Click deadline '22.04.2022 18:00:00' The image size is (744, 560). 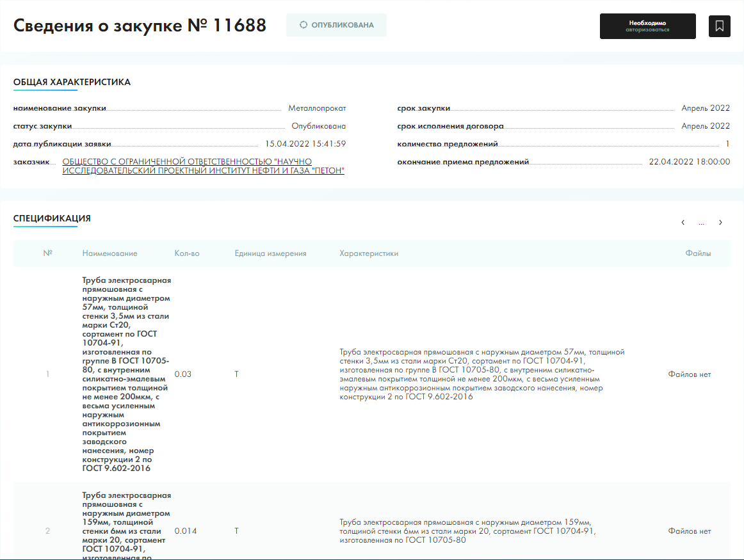tap(690, 162)
